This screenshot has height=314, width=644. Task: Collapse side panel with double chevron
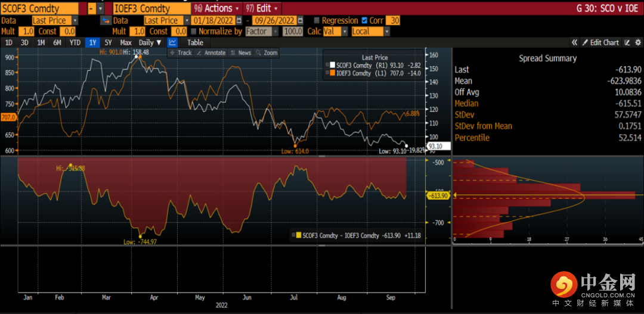[575, 42]
